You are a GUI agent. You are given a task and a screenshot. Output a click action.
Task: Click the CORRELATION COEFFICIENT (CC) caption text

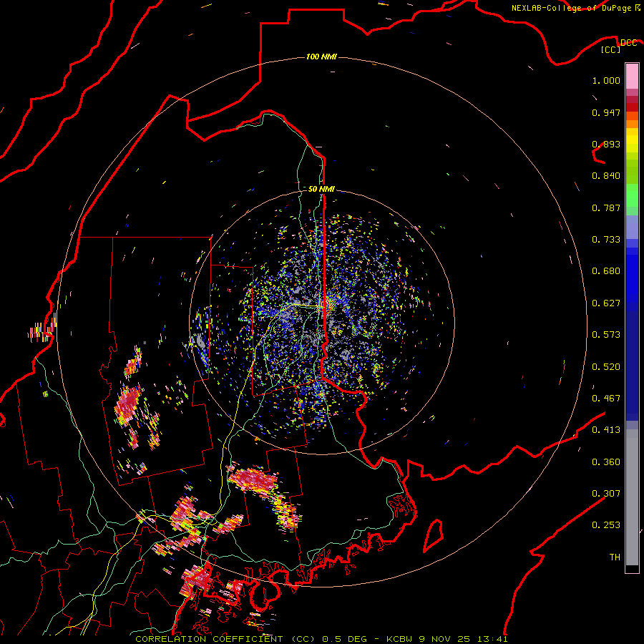225,639
